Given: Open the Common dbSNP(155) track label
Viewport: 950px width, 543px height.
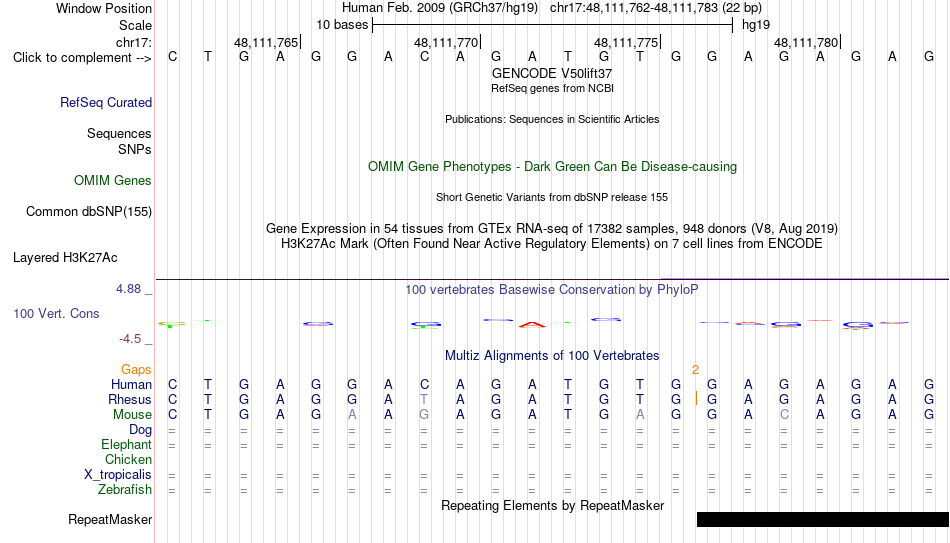Looking at the screenshot, I should pos(89,212).
